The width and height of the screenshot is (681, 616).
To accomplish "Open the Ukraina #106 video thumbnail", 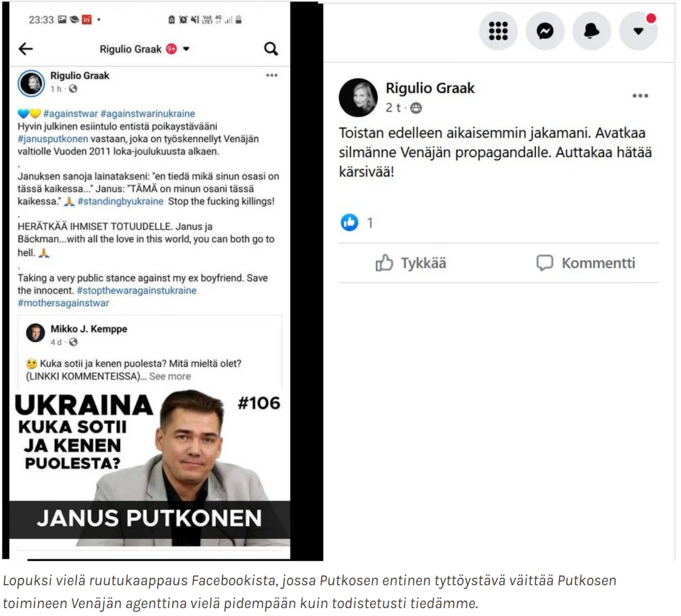I will click(150, 468).
